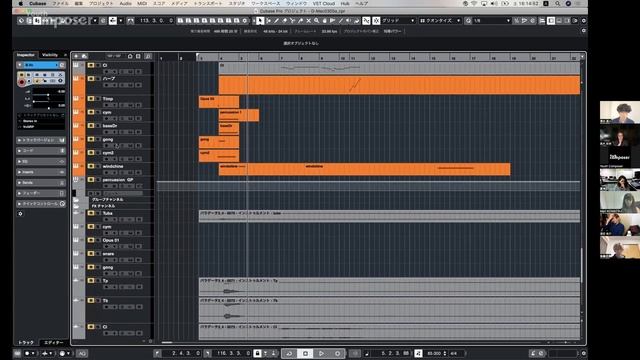
Task: Click transport Play button
Action: (321, 353)
